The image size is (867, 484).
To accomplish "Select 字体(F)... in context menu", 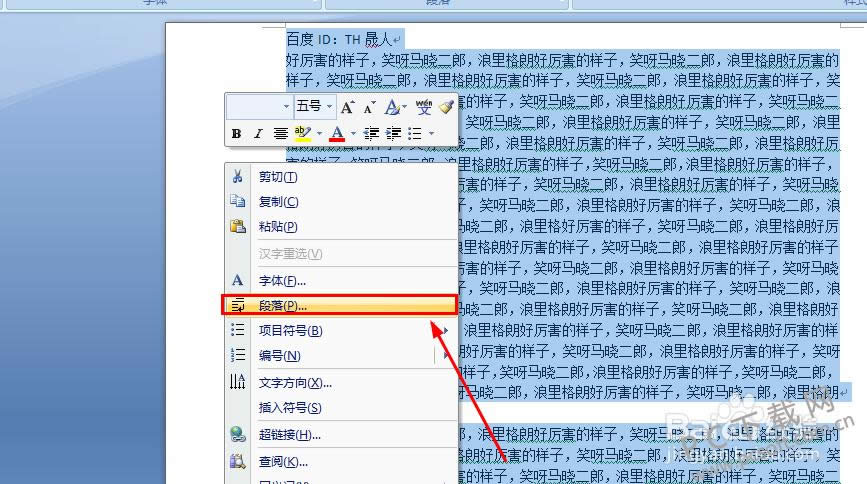I will 282,281.
